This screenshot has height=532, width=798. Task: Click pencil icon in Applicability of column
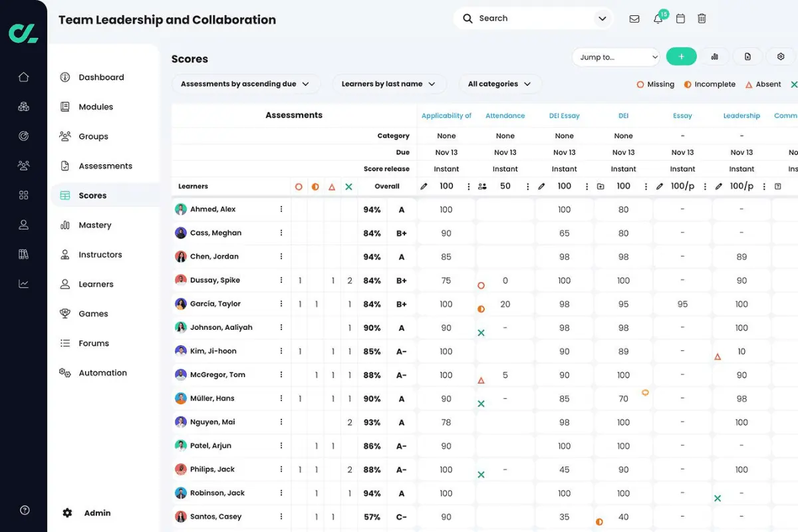[x=424, y=187]
